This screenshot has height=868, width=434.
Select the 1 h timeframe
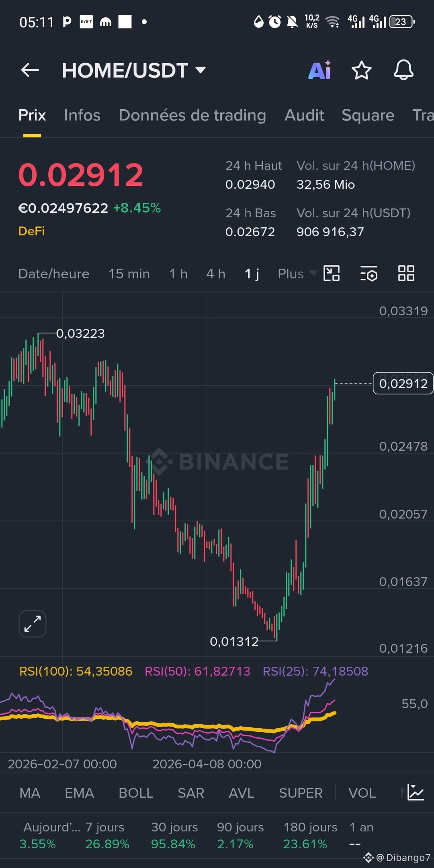(178, 274)
